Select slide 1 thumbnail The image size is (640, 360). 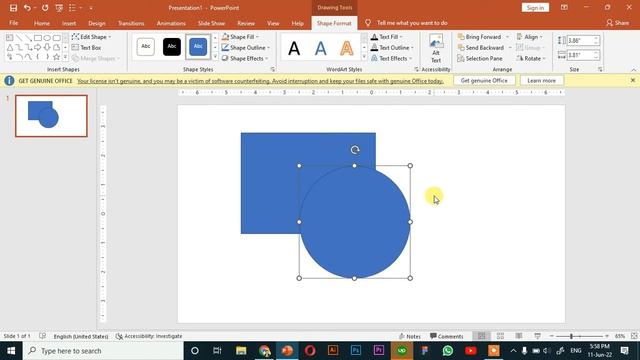point(51,116)
